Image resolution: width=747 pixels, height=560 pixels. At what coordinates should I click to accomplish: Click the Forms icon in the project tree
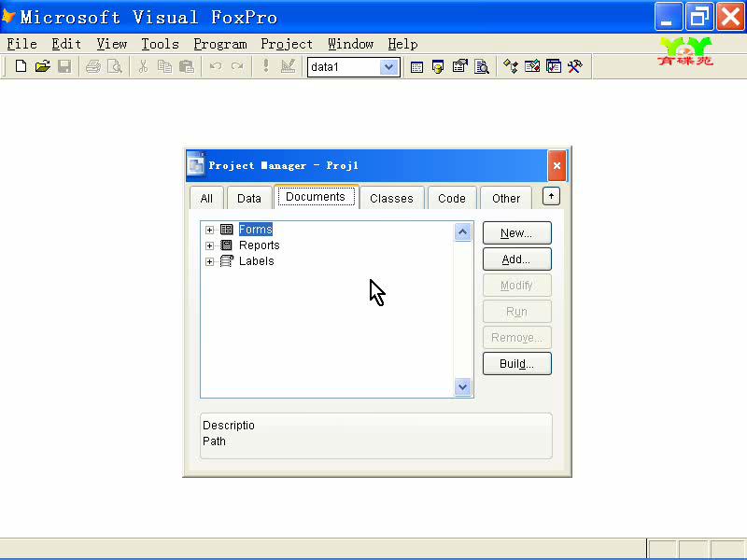(227, 230)
